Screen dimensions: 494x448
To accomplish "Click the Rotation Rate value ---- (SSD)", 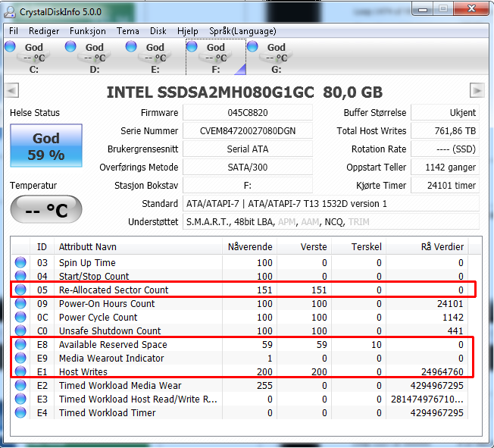I will pos(446,149).
